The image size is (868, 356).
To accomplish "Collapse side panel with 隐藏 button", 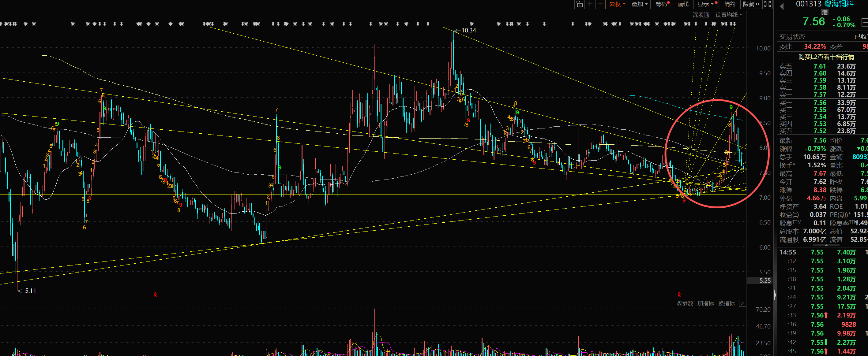I will click(751, 4).
